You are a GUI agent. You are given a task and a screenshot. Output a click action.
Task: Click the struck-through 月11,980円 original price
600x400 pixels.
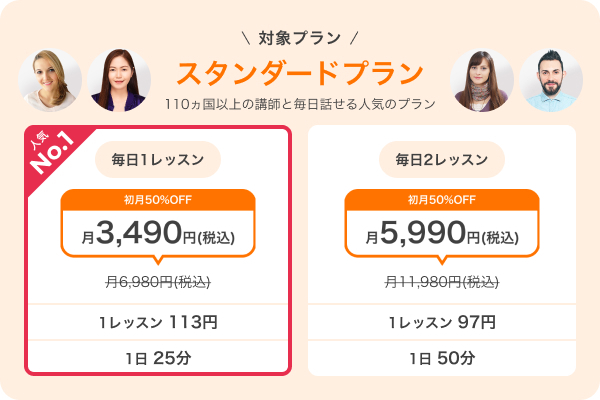click(442, 282)
